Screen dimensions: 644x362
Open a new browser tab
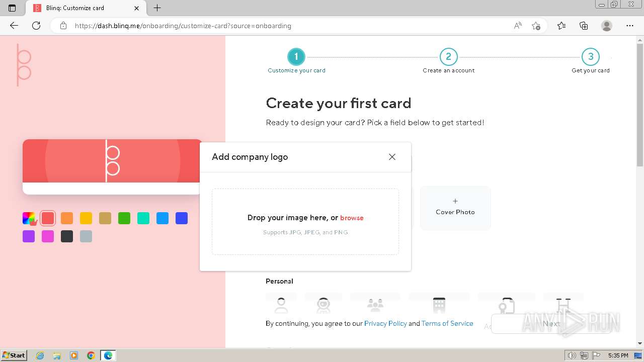tap(157, 8)
